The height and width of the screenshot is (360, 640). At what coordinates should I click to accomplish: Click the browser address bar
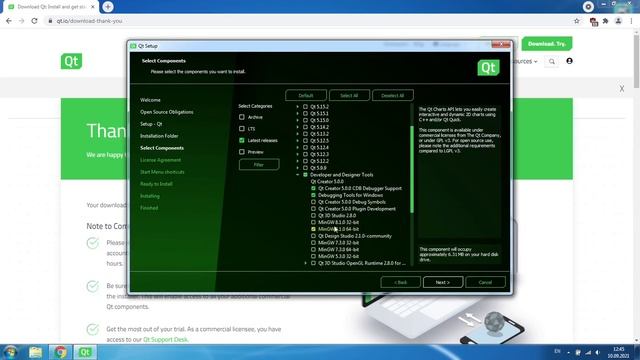click(306, 21)
